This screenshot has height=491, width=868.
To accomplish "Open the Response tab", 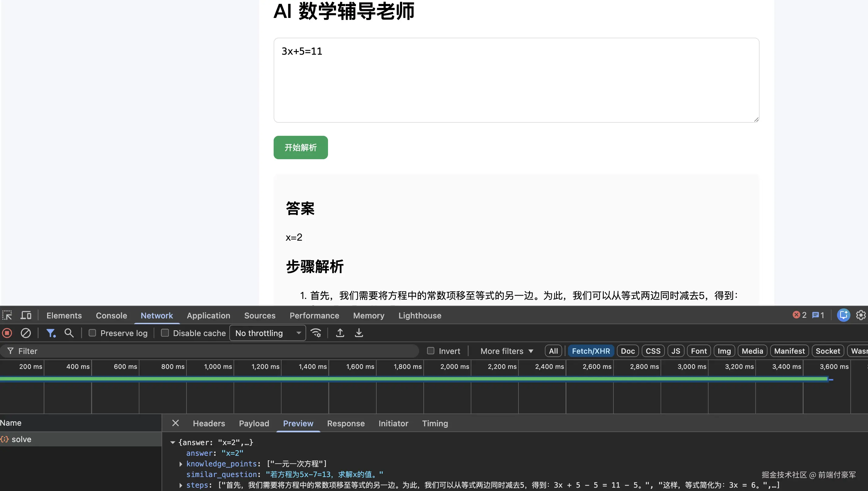I will (346, 424).
